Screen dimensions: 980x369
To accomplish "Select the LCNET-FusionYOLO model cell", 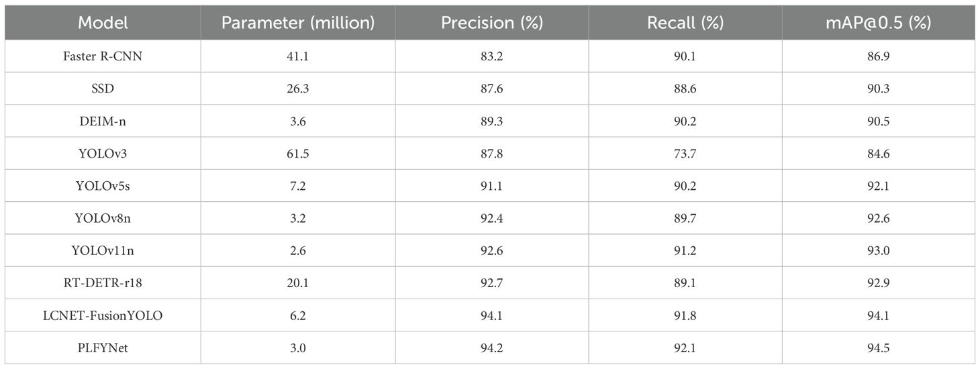I will pos(103,315).
